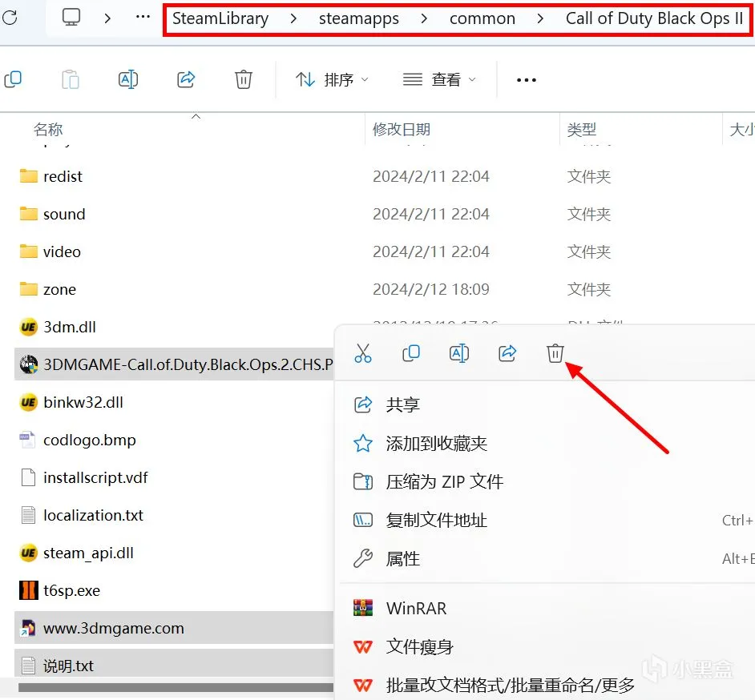Click the This PC monitor icon
Screen dimensions: 755x700
coord(71,18)
